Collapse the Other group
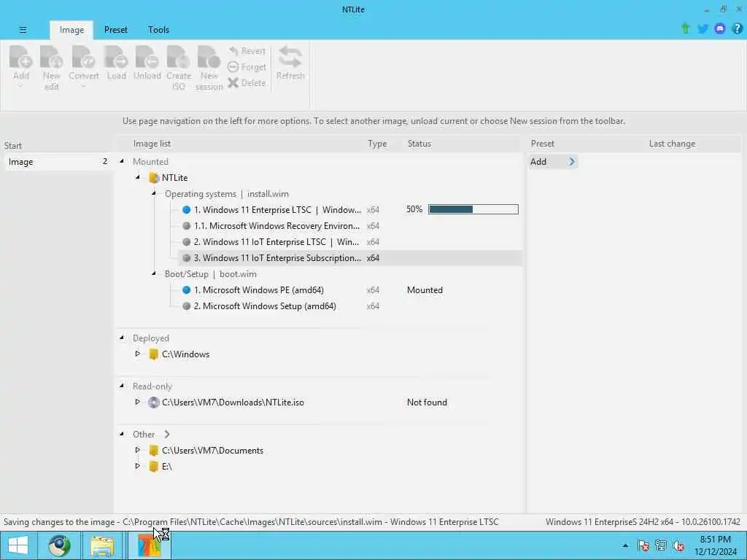 click(122, 434)
